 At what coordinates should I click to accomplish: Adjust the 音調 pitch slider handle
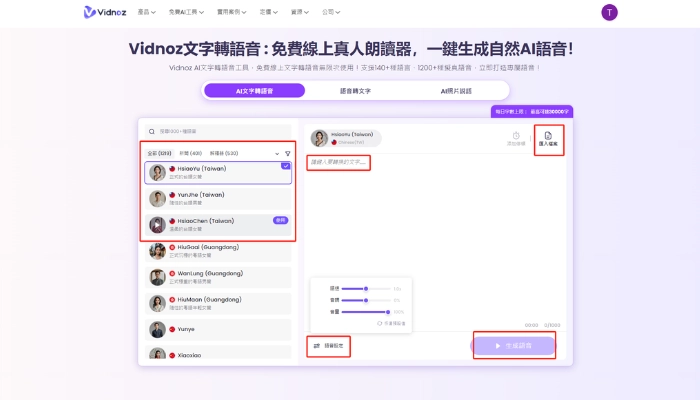click(x=366, y=300)
